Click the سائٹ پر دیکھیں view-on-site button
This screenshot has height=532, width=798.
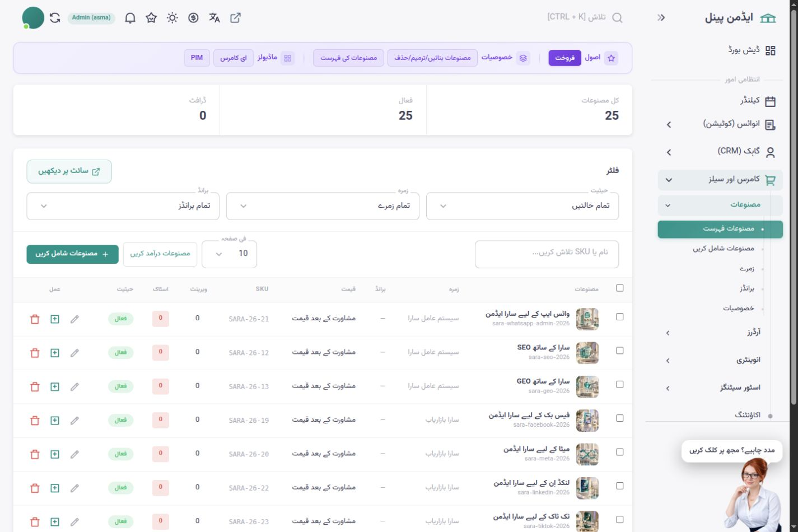pos(69,171)
